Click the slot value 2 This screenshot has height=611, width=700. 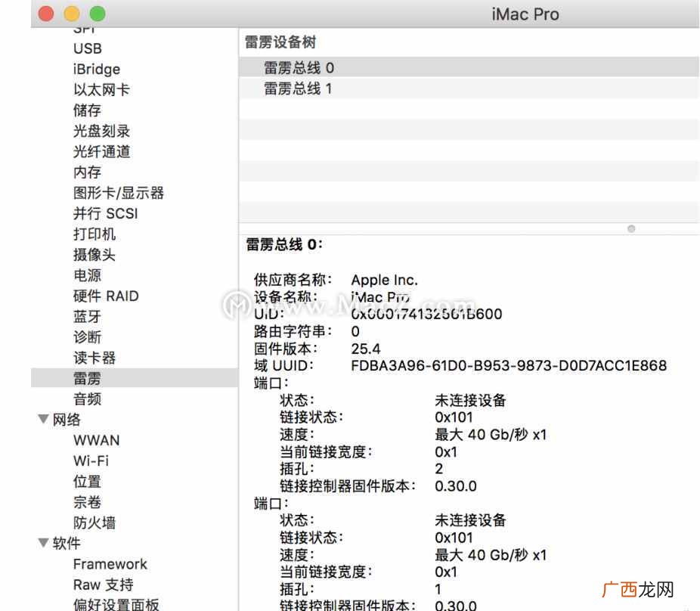[x=439, y=469]
